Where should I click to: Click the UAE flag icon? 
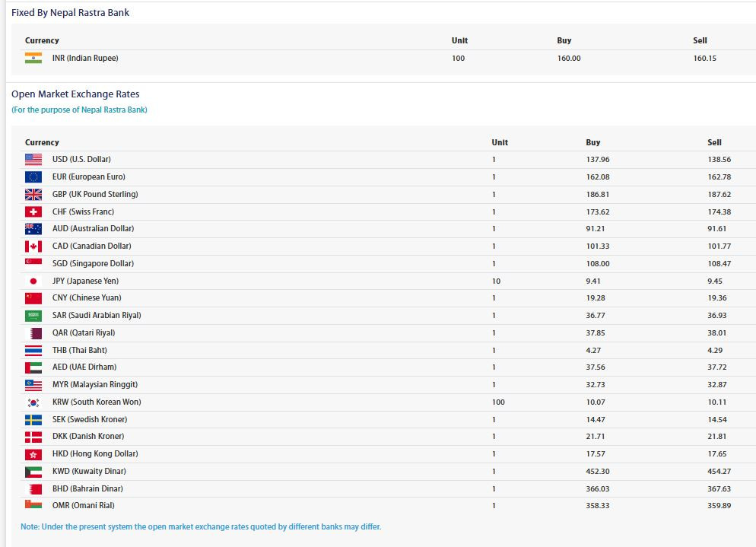coord(33,367)
